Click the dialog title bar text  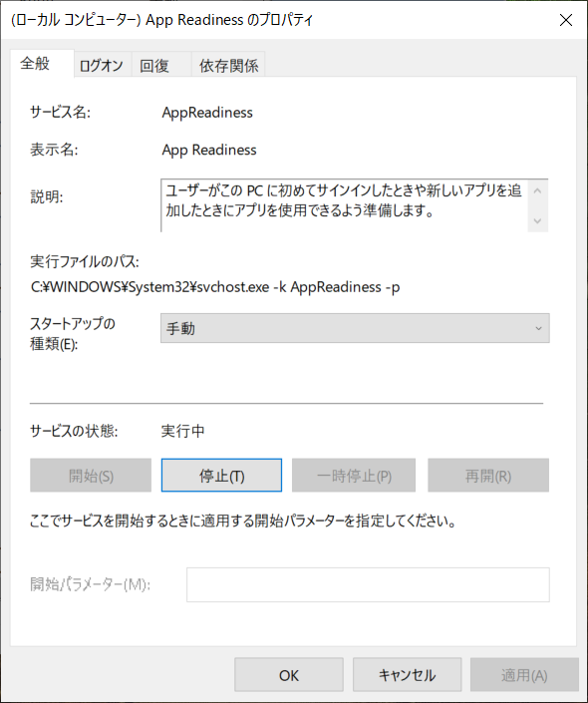click(161, 20)
